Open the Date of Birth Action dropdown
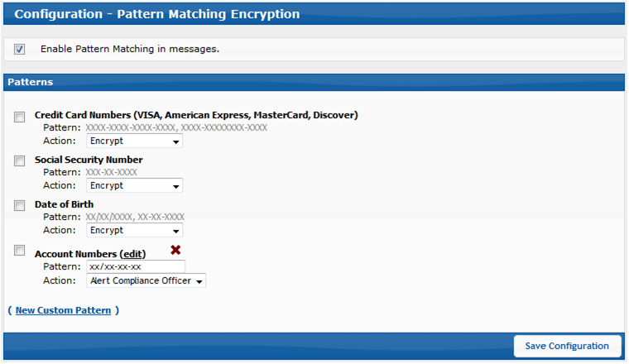This screenshot has width=629, height=364. coord(134,231)
